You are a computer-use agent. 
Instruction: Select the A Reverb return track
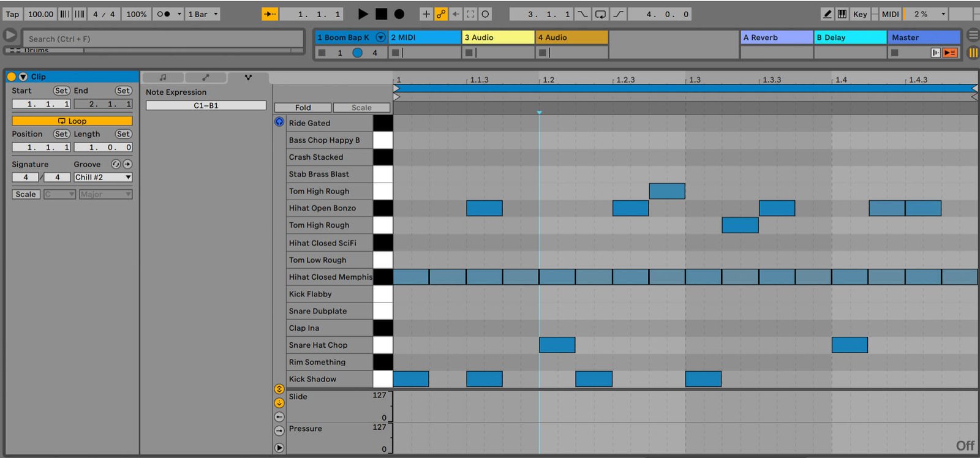click(777, 37)
